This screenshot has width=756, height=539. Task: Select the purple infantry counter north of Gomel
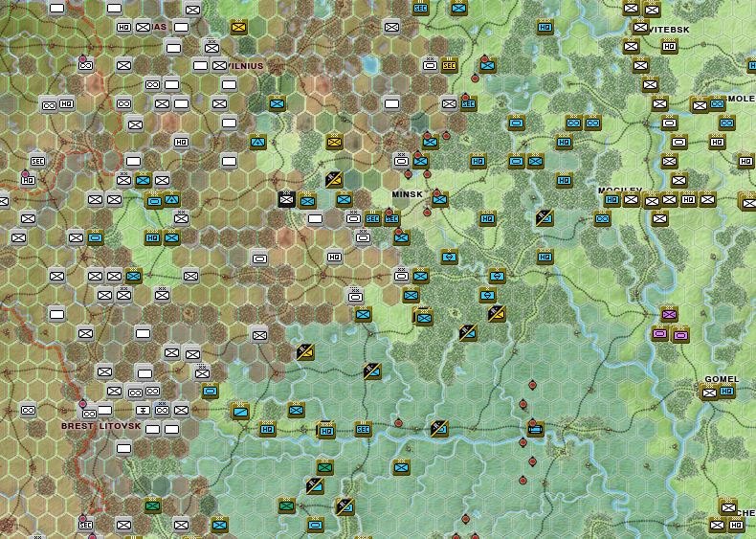click(x=669, y=314)
